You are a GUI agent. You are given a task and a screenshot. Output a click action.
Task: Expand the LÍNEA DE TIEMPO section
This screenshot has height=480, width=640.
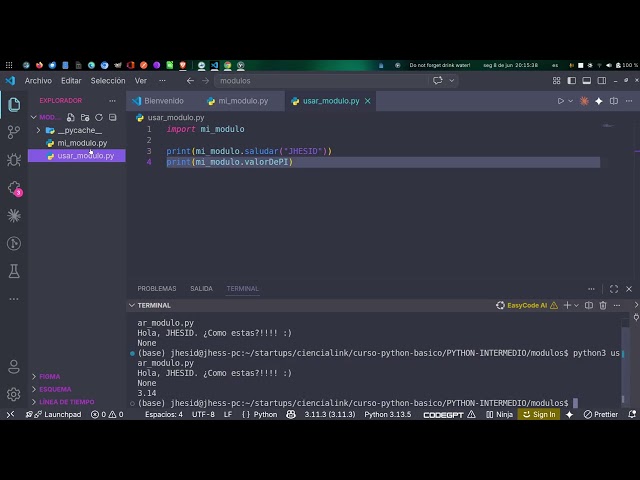tap(67, 402)
